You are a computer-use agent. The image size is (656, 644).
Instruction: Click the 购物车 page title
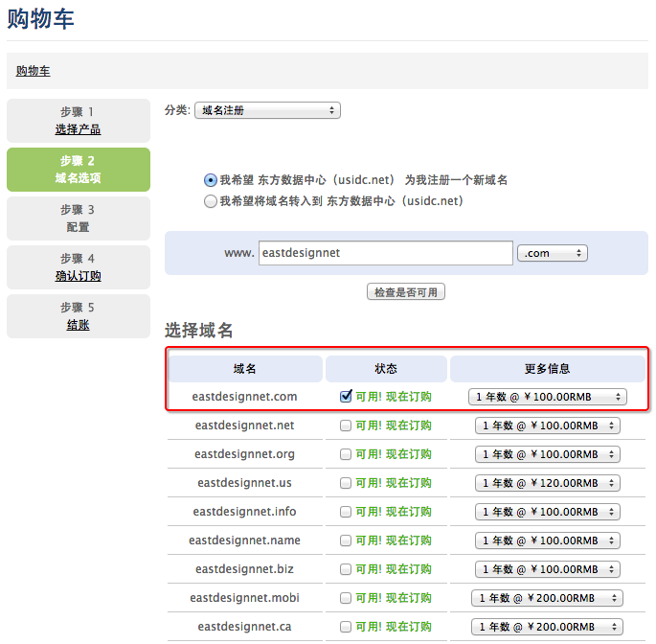[40, 19]
